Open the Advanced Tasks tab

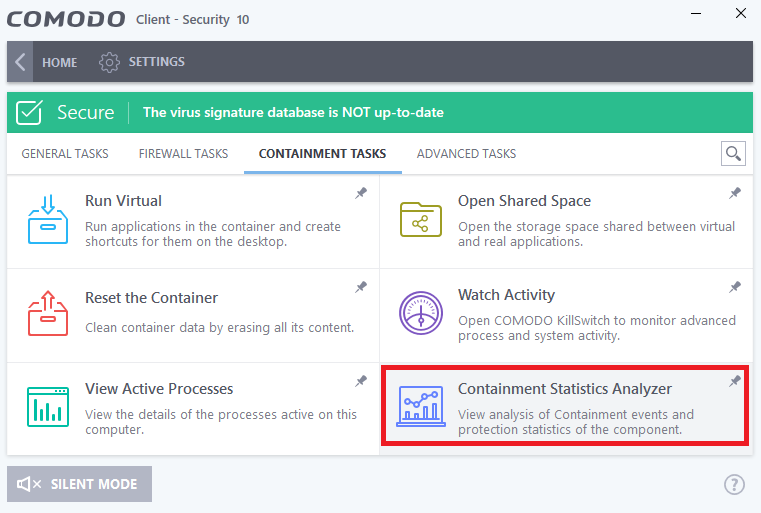tap(466, 154)
